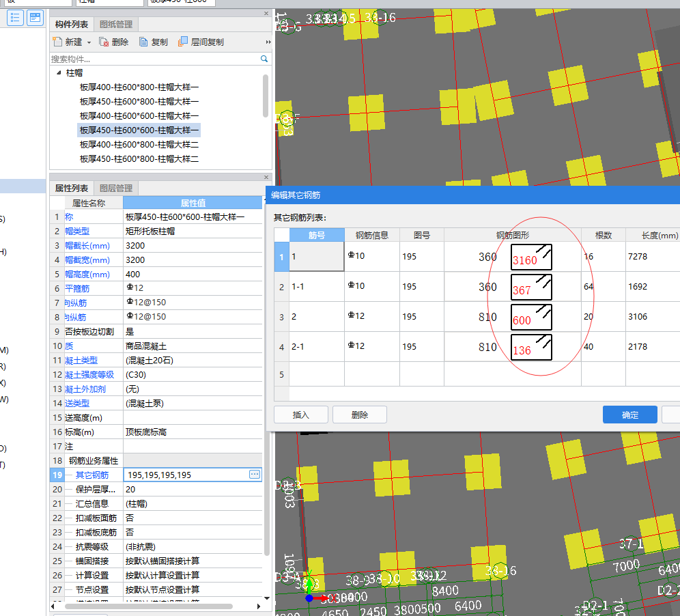
Task: Edit the value 矩形托板柱帽
Action: point(193,232)
